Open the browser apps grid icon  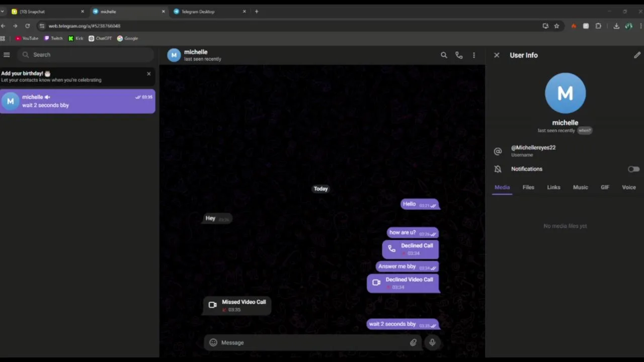tap(3, 38)
